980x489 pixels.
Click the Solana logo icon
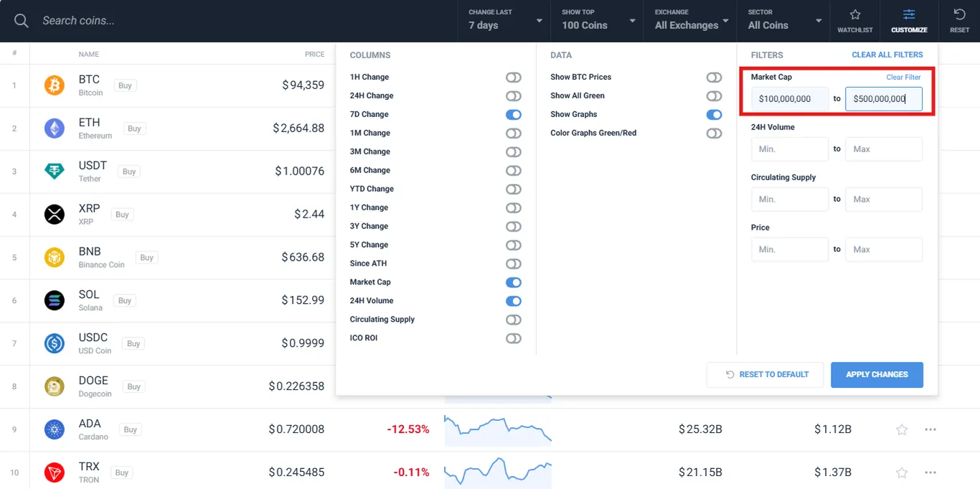(55, 300)
